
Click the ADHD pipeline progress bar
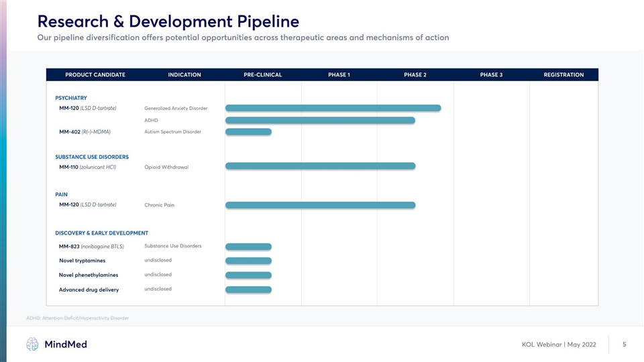pyautogui.click(x=320, y=120)
